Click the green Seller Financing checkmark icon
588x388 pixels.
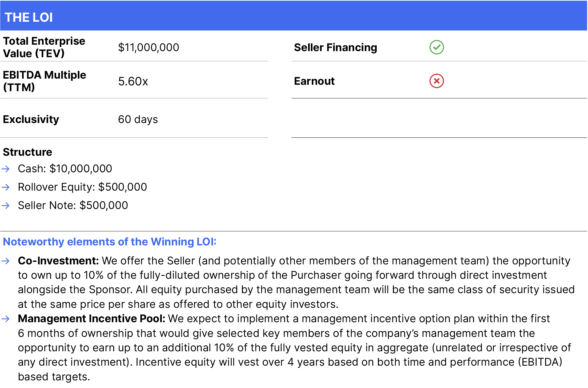(x=436, y=47)
